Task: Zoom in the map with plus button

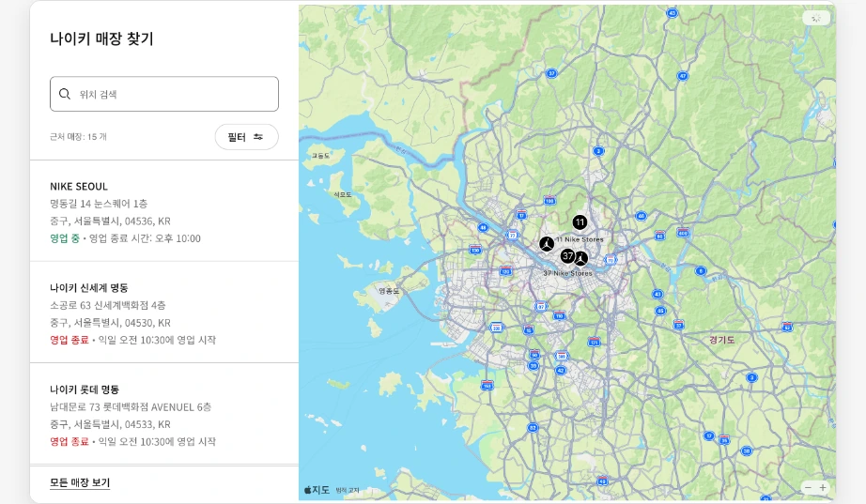Action: [x=823, y=487]
